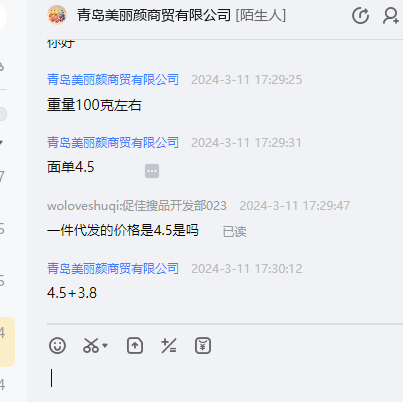Screen dimensions: 403x402
Task: Select the message 一件代发的价格是4.5是吗
Action: (x=123, y=230)
